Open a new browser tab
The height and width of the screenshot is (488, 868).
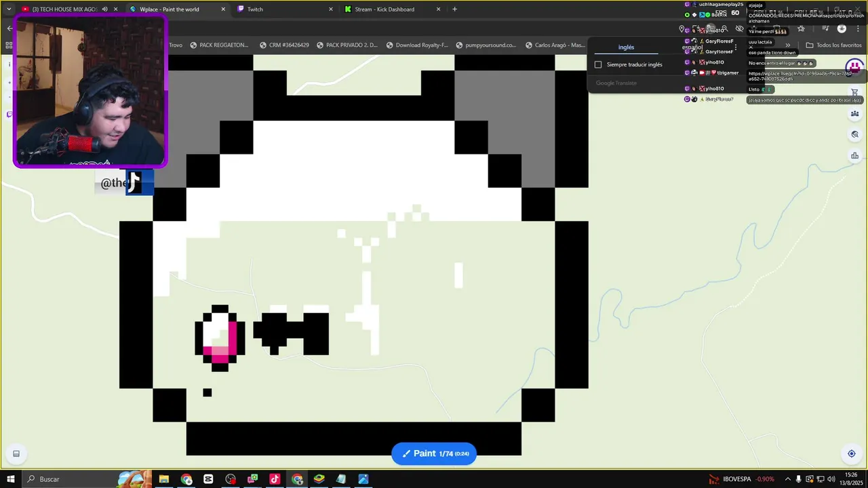[454, 9]
